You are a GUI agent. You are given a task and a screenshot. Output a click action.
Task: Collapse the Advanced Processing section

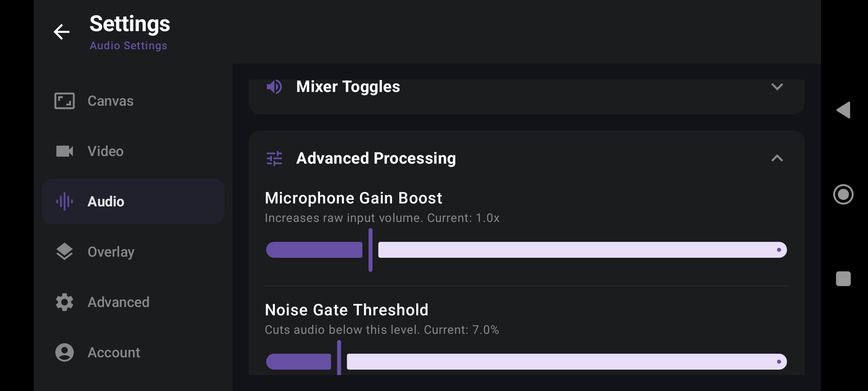pyautogui.click(x=777, y=158)
